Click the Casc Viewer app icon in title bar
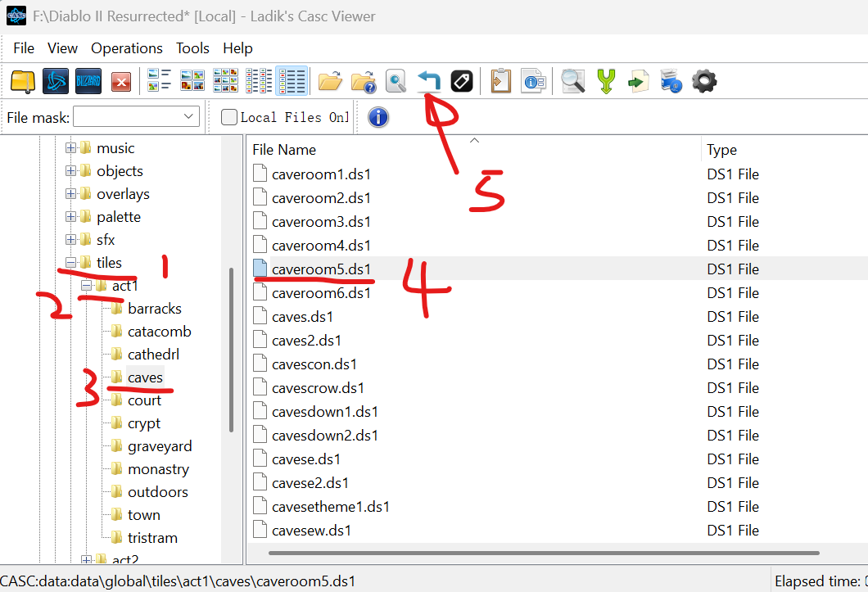The width and height of the screenshot is (868, 592). pyautogui.click(x=16, y=16)
